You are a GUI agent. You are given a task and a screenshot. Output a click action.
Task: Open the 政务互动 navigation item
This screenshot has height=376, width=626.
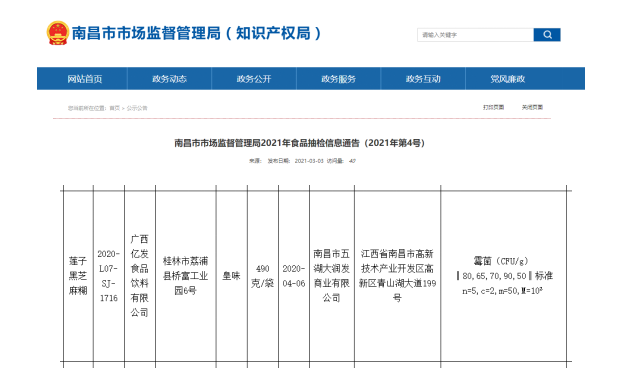423,79
